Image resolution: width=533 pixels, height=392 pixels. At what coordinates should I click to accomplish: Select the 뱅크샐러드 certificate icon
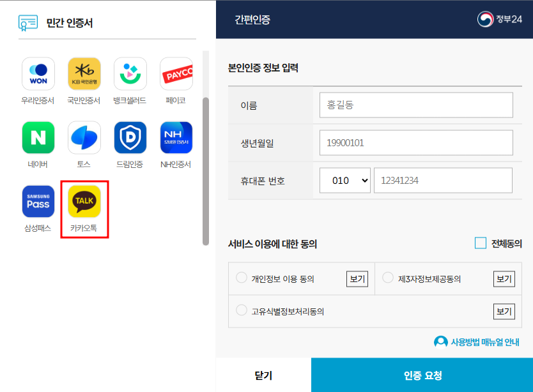(130, 73)
